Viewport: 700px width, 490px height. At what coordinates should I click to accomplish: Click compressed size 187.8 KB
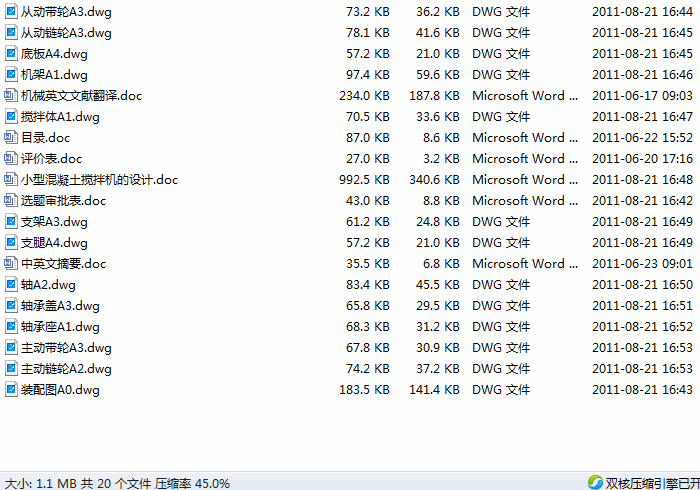click(434, 96)
